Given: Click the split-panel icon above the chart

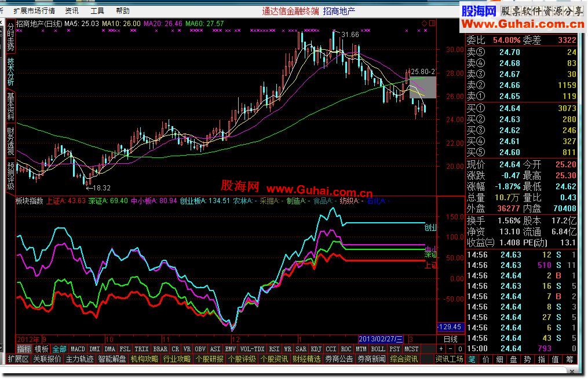Looking at the screenshot, I should (432, 24).
